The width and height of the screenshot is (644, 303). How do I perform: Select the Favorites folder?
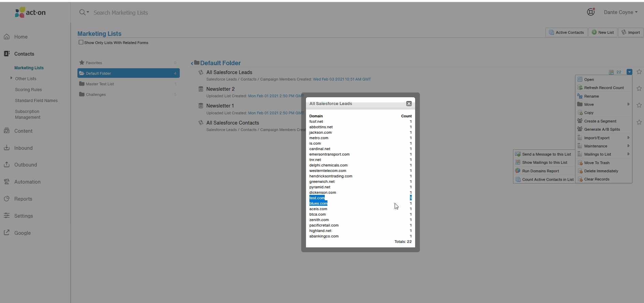[129, 63]
